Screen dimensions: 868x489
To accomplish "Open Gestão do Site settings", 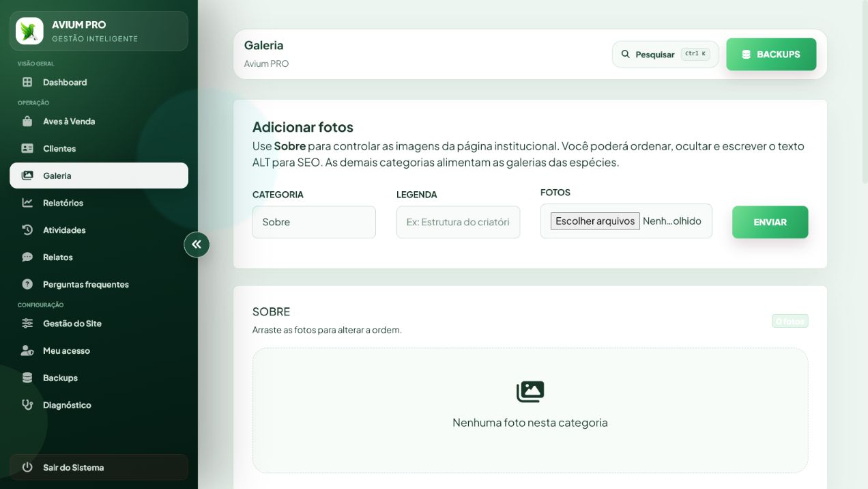I will click(99, 324).
